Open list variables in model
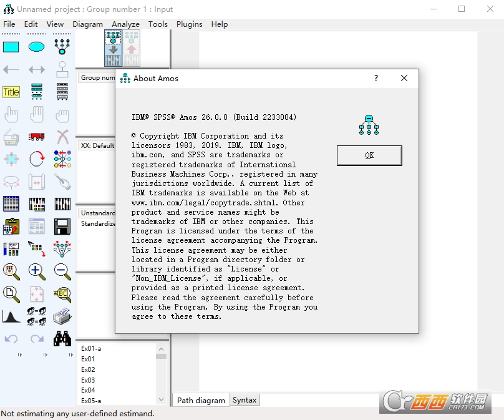 37,92
